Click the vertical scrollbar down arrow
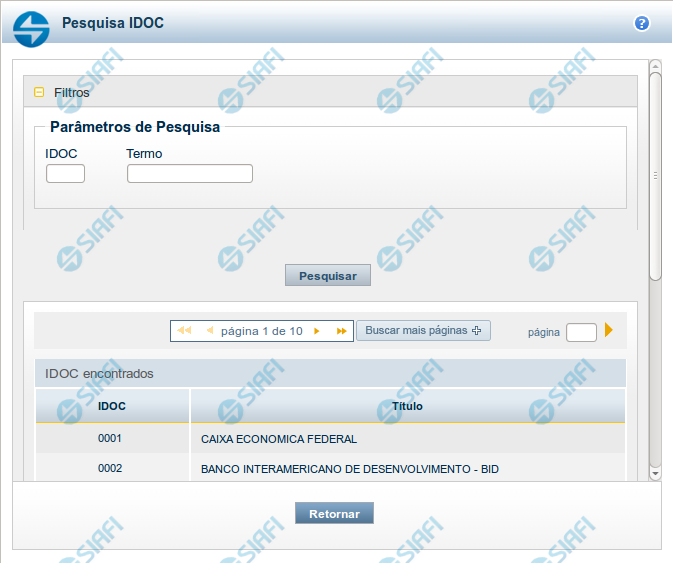Image resolution: width=673 pixels, height=563 pixels. [x=655, y=473]
